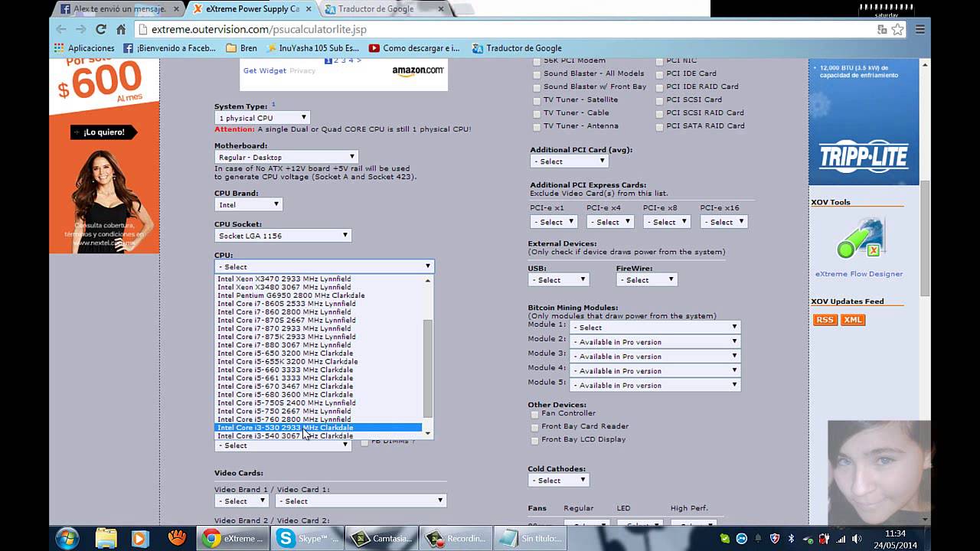The height and width of the screenshot is (551, 980).
Task: Open media player taskbar icon
Action: pyautogui.click(x=139, y=538)
